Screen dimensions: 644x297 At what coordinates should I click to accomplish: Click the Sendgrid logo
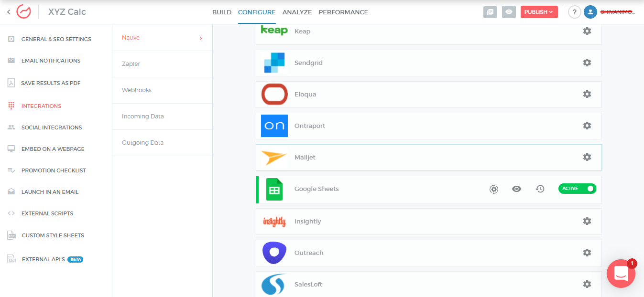274,63
